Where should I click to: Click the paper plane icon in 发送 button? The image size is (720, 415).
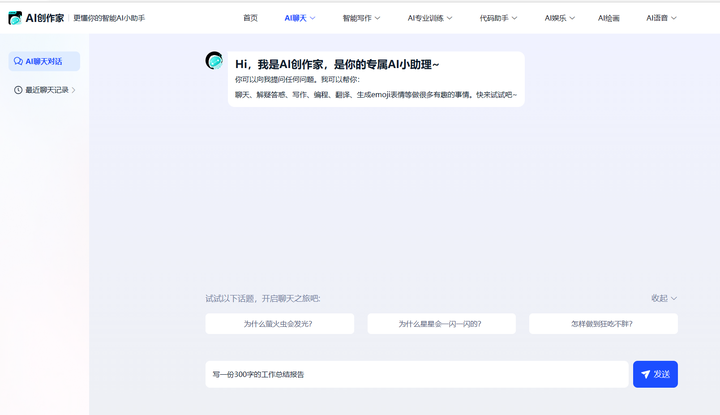(x=646, y=374)
